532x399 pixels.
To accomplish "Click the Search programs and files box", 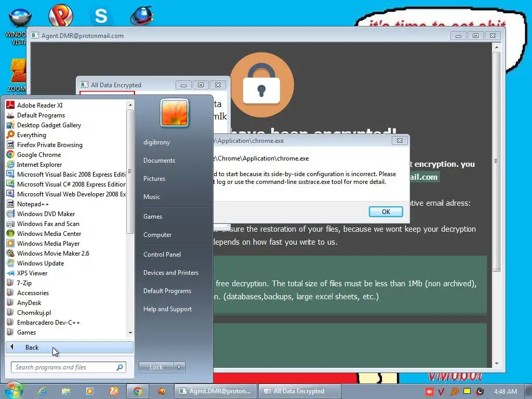I will [x=69, y=367].
